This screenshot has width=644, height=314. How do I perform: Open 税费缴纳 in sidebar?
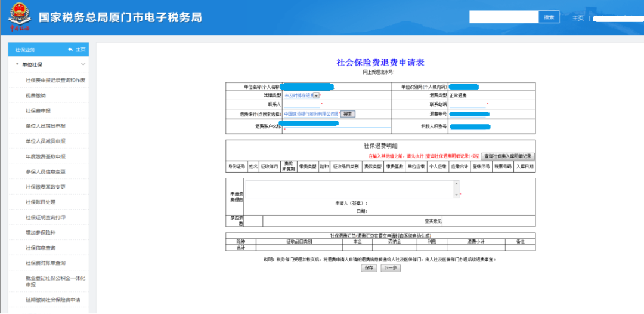35,96
